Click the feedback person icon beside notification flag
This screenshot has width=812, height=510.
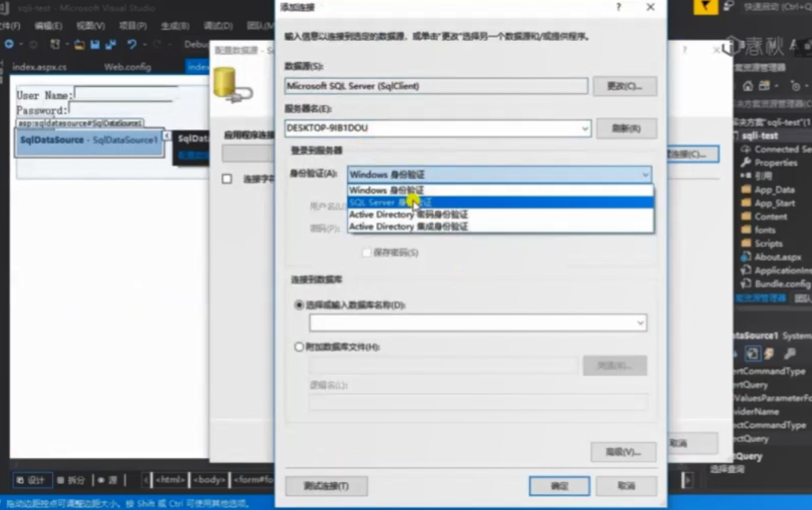[729, 7]
